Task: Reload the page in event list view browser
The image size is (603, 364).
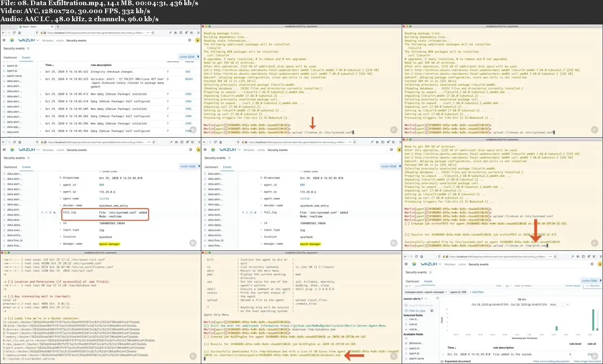Action: [x=14, y=33]
